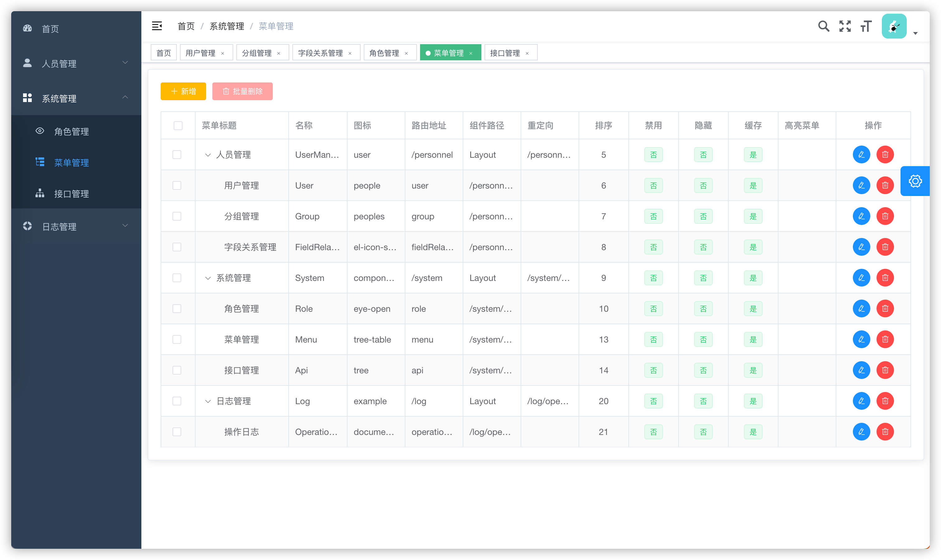Check the 菜单管理 row checkbox

coord(177,339)
